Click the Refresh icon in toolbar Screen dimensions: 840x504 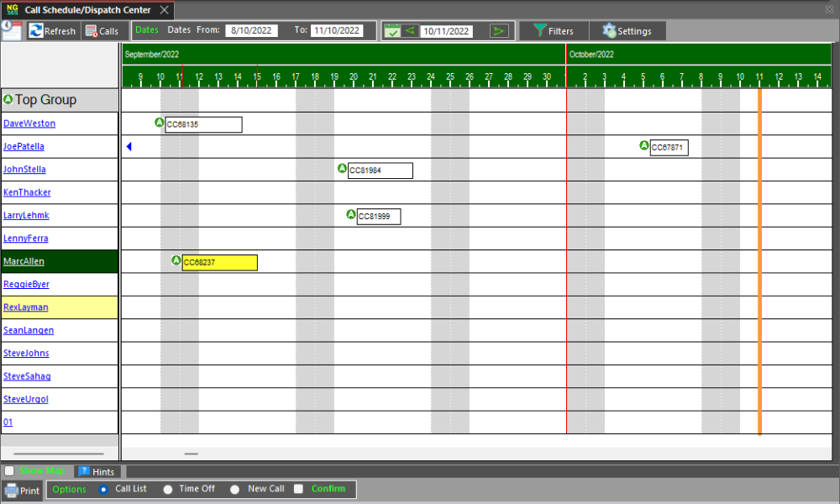click(x=36, y=31)
